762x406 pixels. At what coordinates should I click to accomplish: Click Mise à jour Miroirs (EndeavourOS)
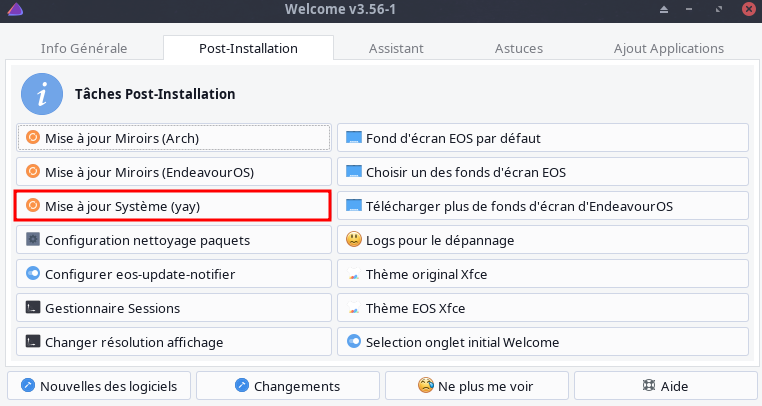coord(173,171)
